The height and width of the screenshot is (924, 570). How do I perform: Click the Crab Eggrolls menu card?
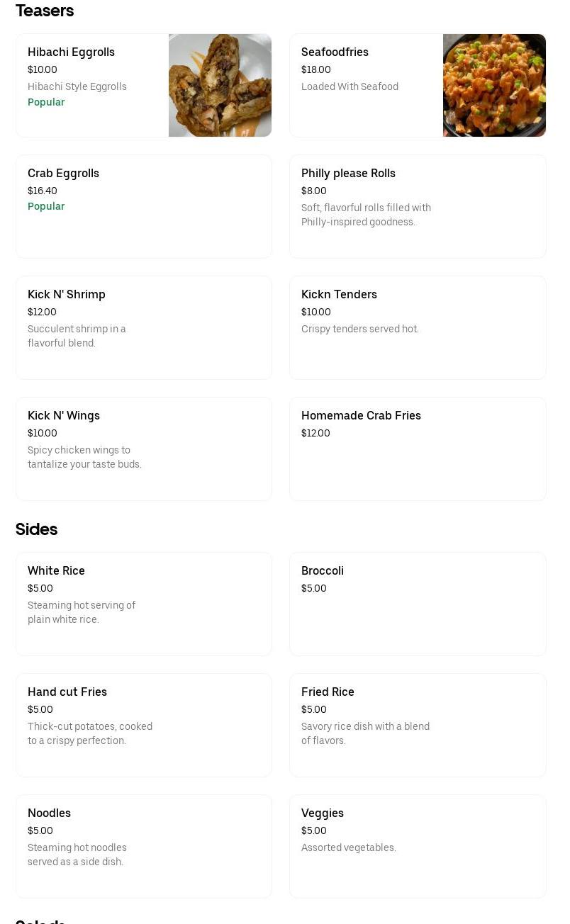tap(144, 206)
